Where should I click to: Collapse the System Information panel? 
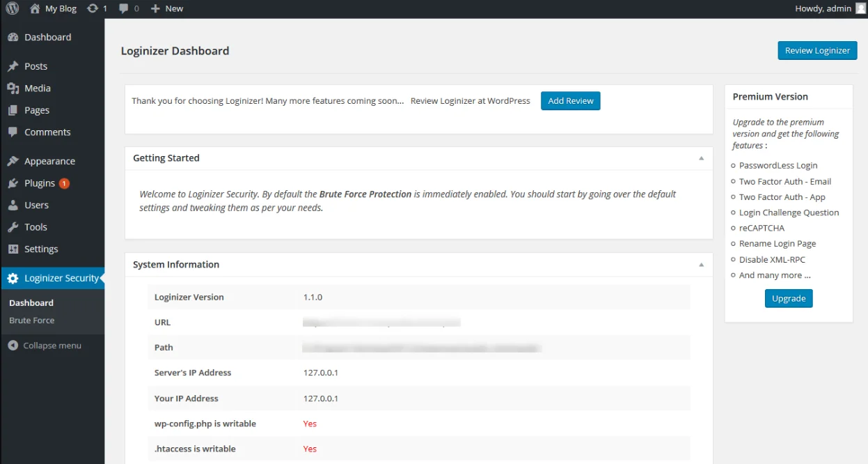pyautogui.click(x=701, y=265)
